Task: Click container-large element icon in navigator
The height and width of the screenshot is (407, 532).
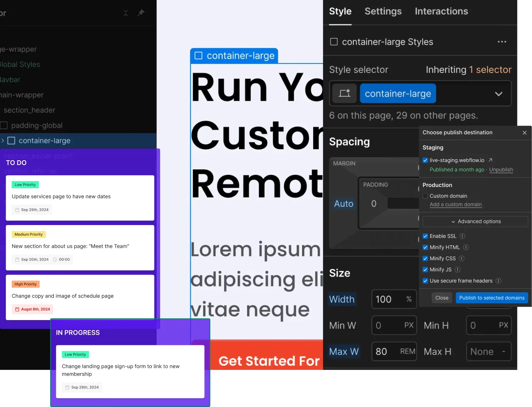Action: click(x=11, y=141)
